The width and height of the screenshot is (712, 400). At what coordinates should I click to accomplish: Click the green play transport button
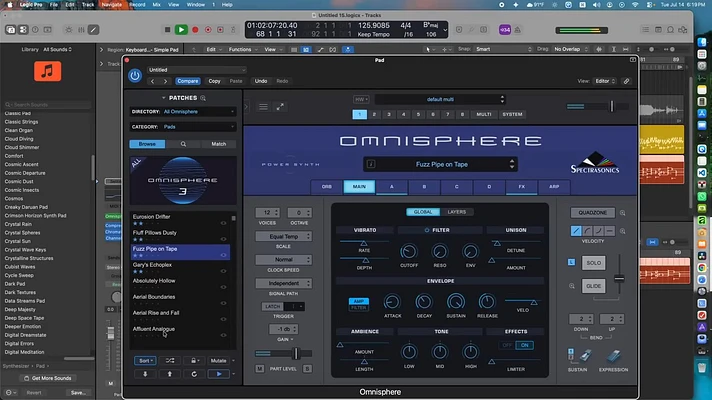coord(181,30)
